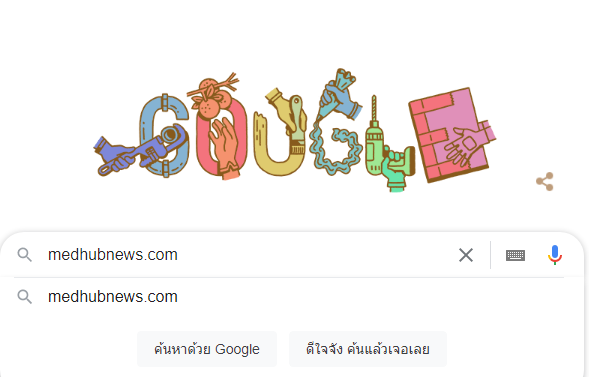
Task: Start voice search with the microphone icon
Action: pyautogui.click(x=555, y=255)
